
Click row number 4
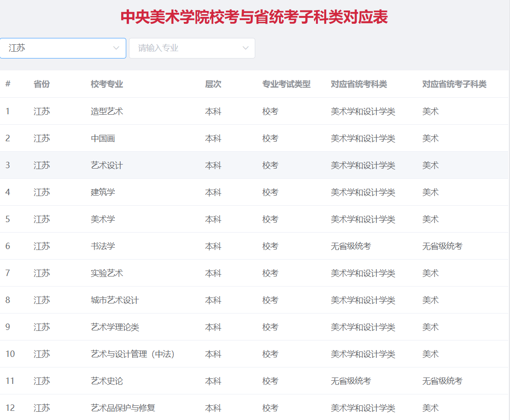coord(8,192)
